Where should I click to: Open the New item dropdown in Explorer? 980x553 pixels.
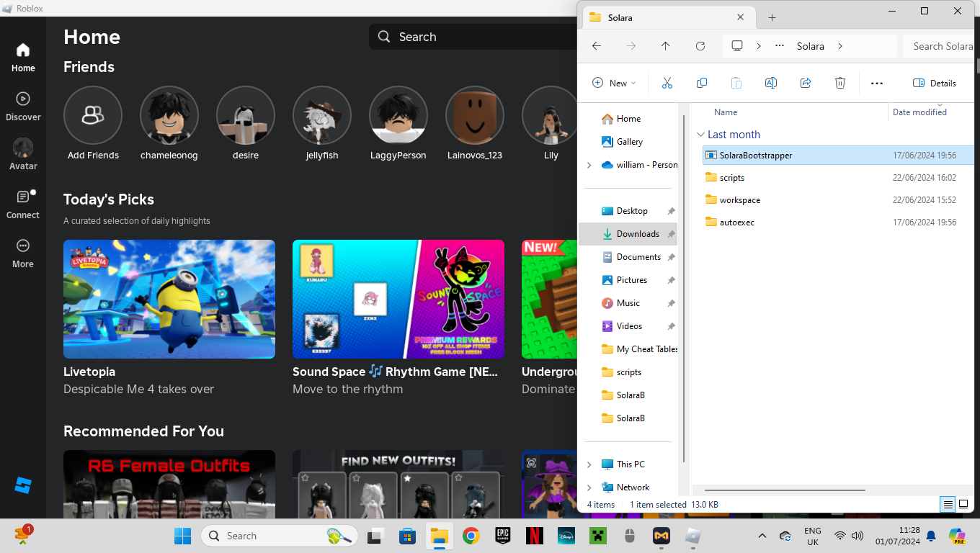pyautogui.click(x=614, y=83)
